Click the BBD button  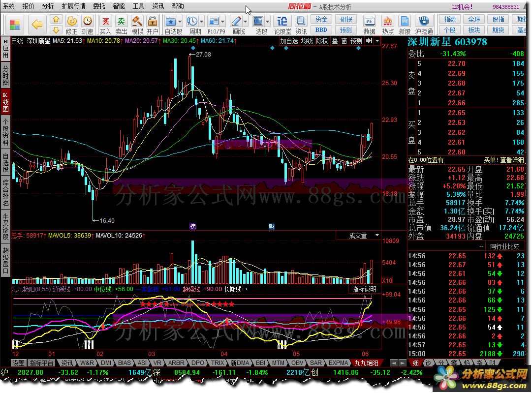321,30
